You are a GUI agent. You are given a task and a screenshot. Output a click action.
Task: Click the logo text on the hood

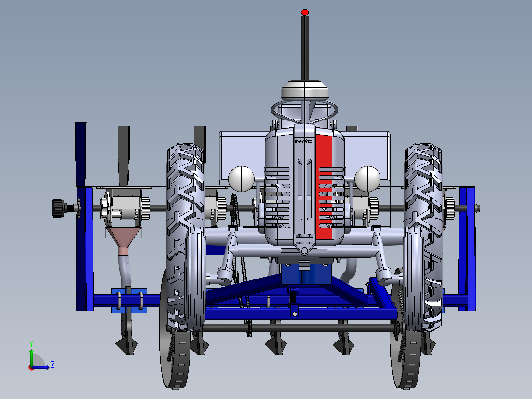click(304, 141)
